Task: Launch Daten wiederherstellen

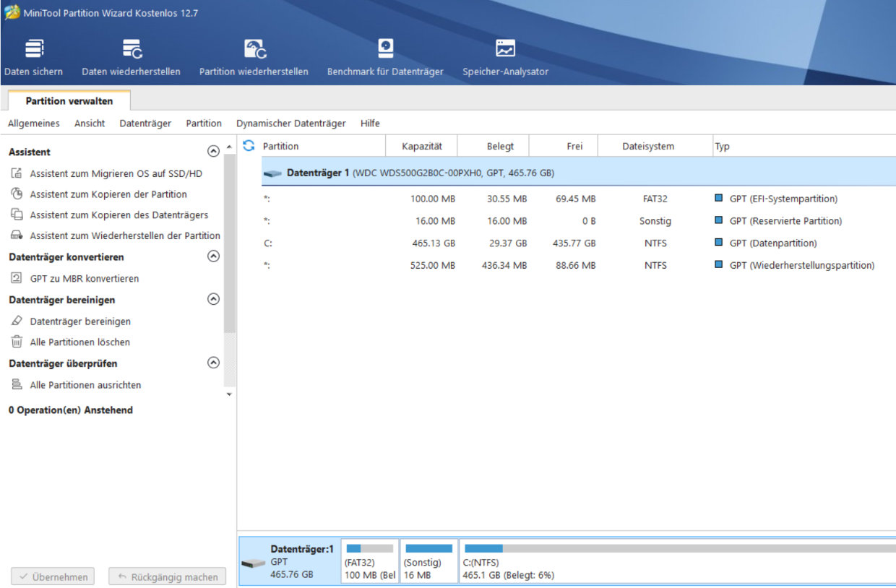Action: coord(131,58)
